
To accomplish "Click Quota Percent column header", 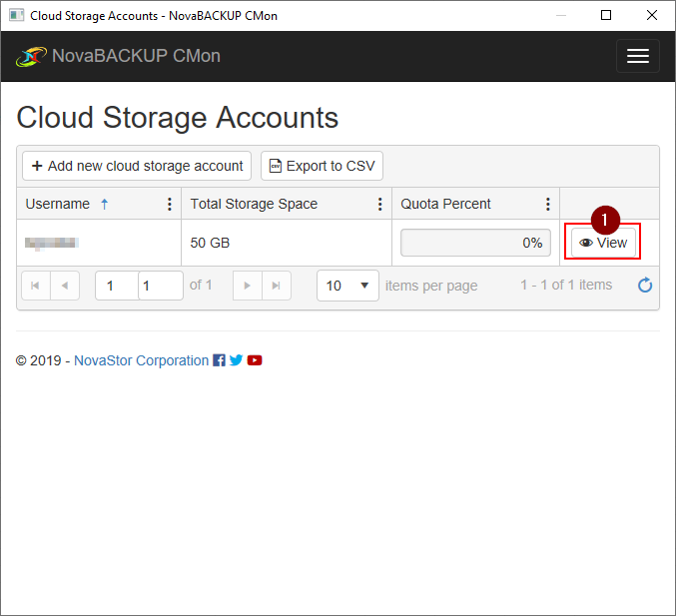I will (x=445, y=204).
